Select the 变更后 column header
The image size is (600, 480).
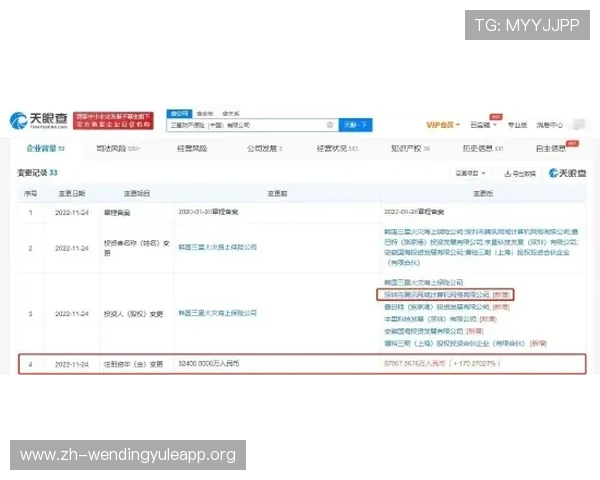tap(483, 194)
